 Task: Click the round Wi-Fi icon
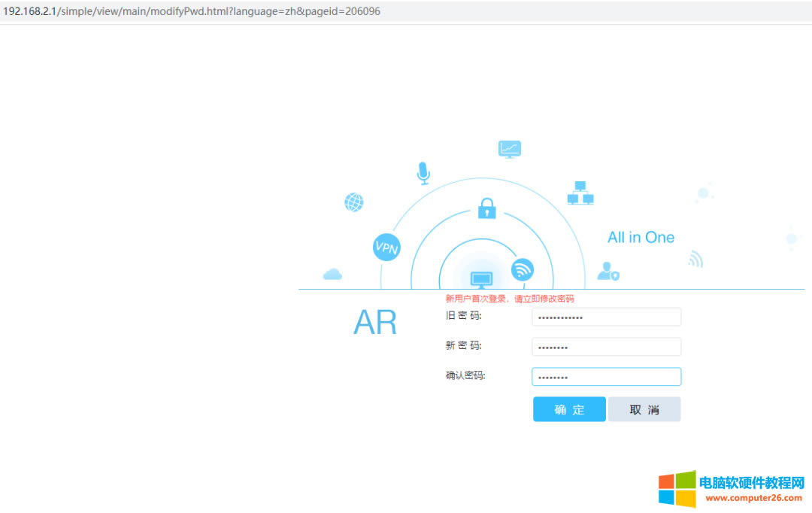point(522,269)
